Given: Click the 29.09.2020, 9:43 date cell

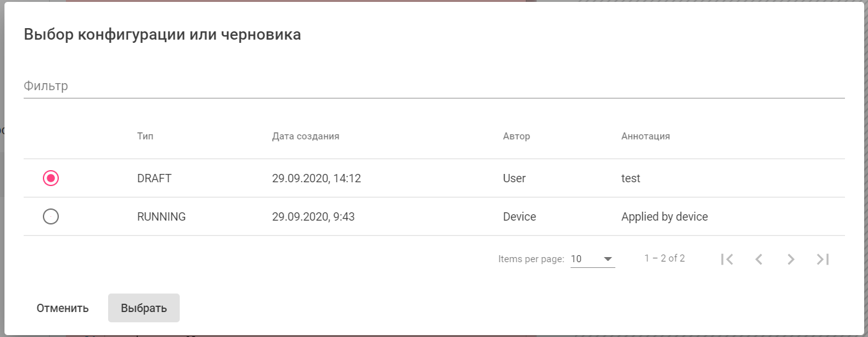Looking at the screenshot, I should coord(313,217).
